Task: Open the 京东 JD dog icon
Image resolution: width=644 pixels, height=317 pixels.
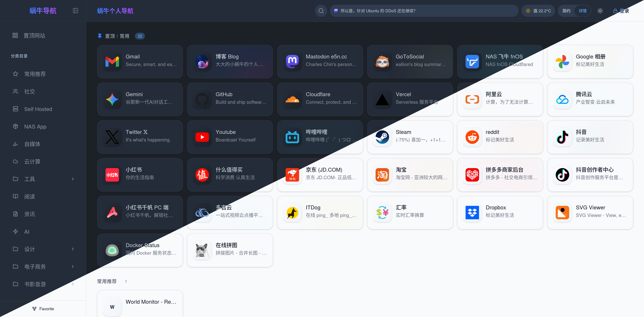Action: pos(292,175)
